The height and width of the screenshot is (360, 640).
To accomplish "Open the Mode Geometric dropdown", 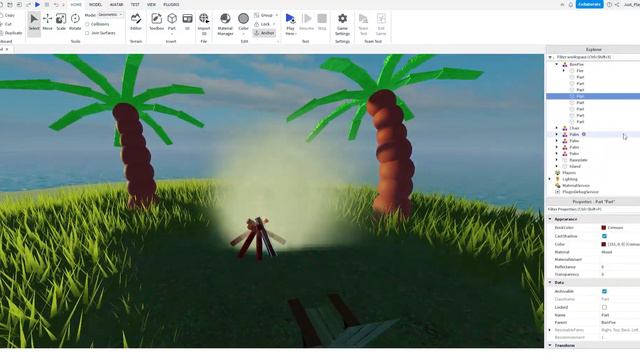I will click(x=110, y=15).
